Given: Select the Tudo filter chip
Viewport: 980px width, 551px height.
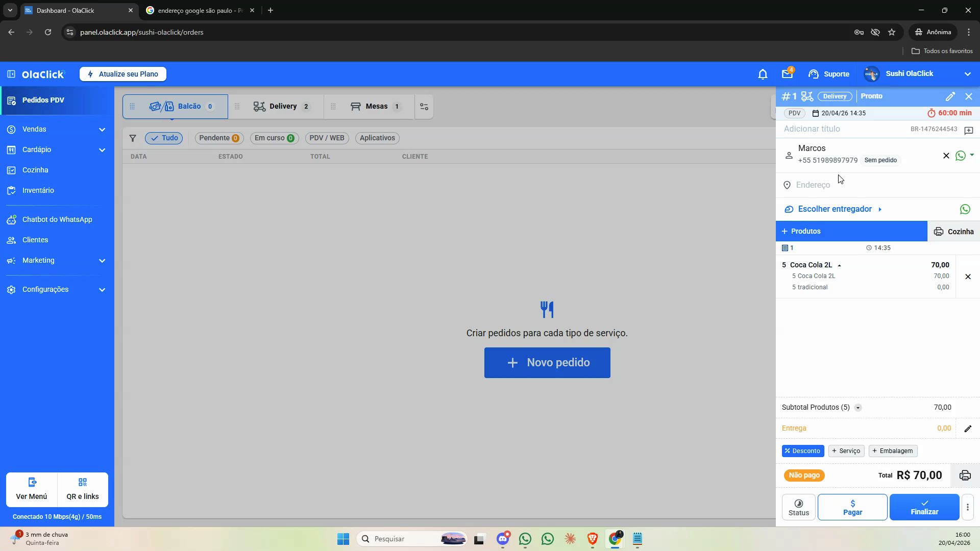Looking at the screenshot, I should point(164,138).
